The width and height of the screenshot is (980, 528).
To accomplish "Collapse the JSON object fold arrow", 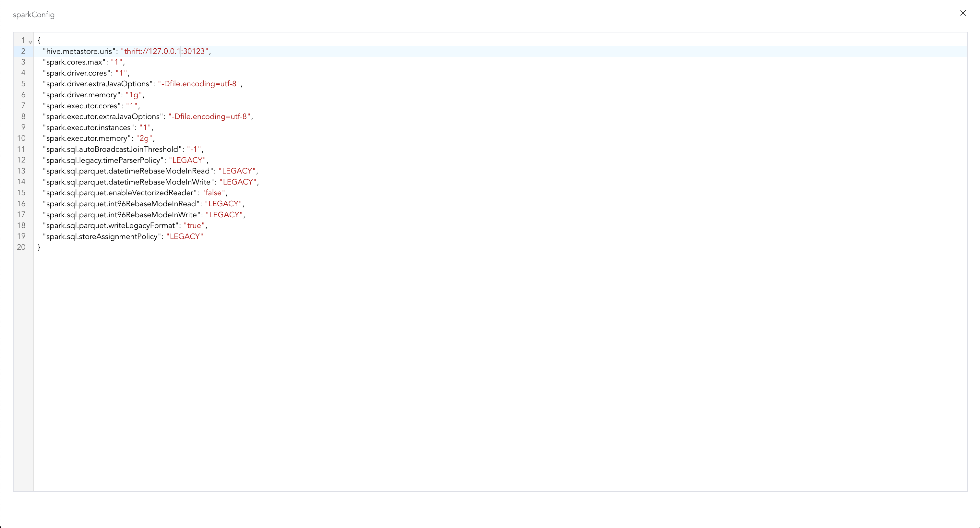I will pyautogui.click(x=30, y=42).
